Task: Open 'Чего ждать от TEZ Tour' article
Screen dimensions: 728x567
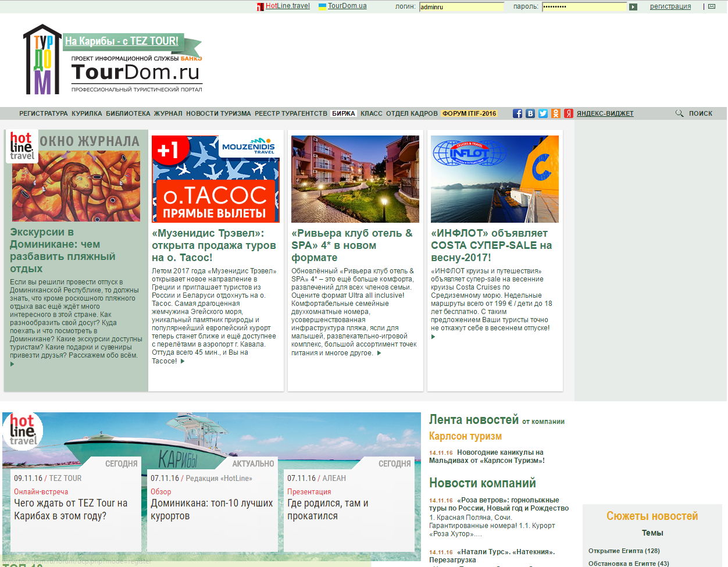Action: 71,509
